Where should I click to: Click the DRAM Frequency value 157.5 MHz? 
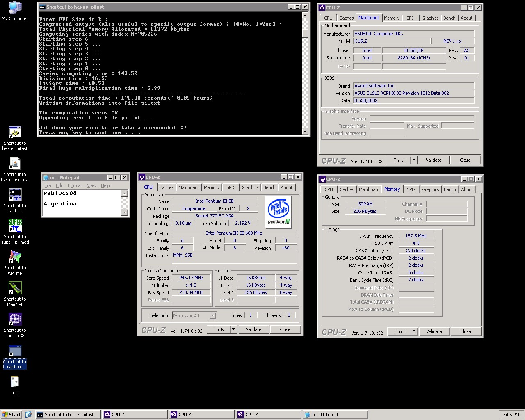(416, 236)
